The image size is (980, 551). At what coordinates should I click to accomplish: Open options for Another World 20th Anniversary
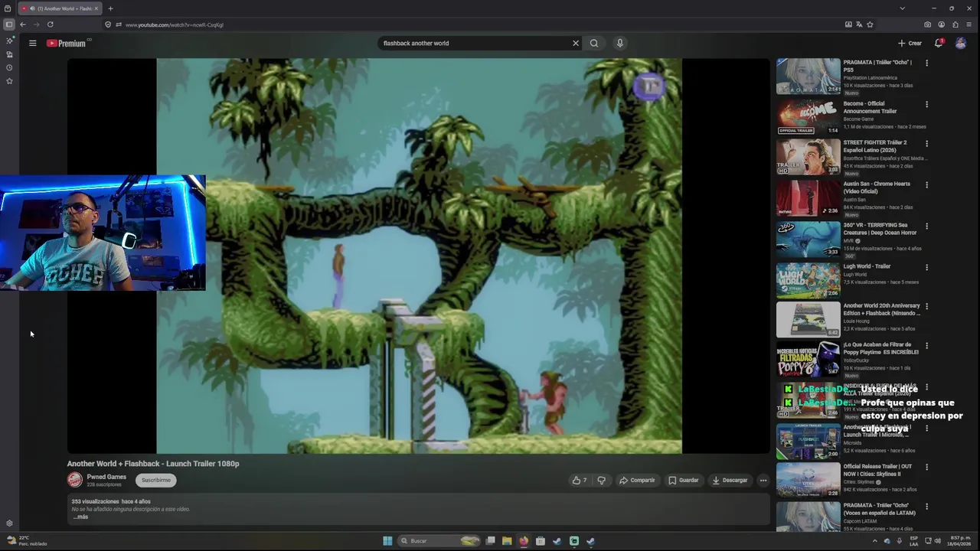(x=926, y=306)
